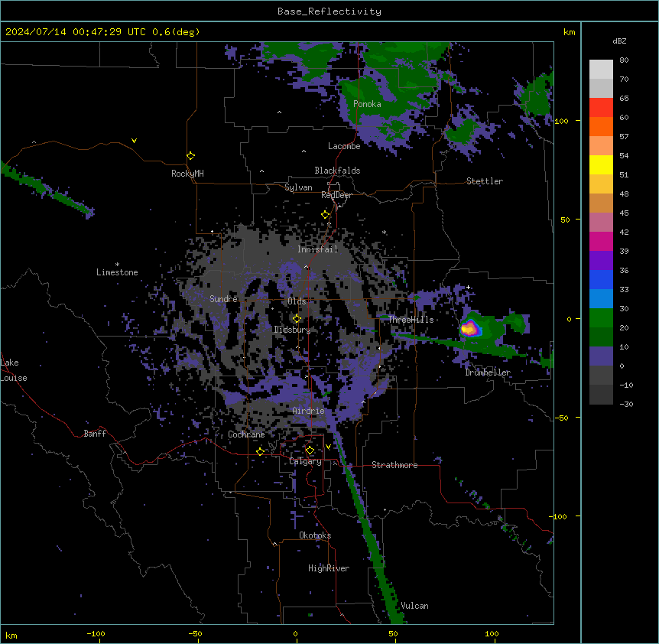Click the km unit label at bottom left

(x=11, y=636)
